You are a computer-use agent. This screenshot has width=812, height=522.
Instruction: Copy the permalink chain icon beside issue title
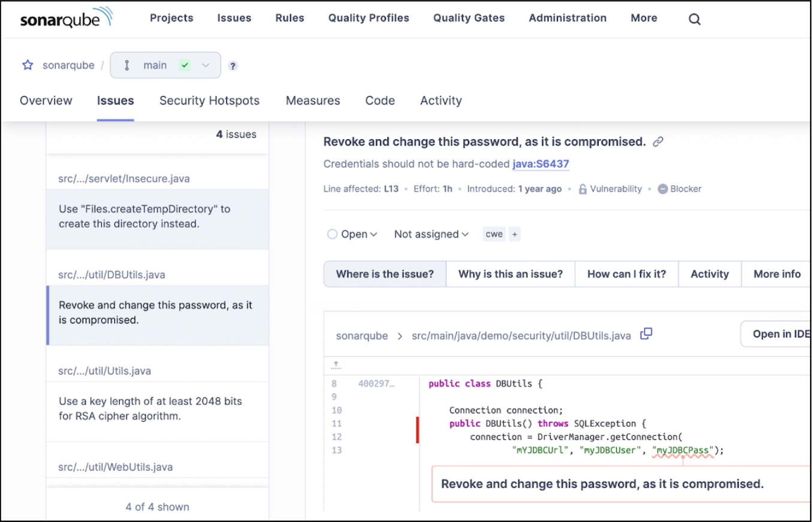click(x=658, y=141)
